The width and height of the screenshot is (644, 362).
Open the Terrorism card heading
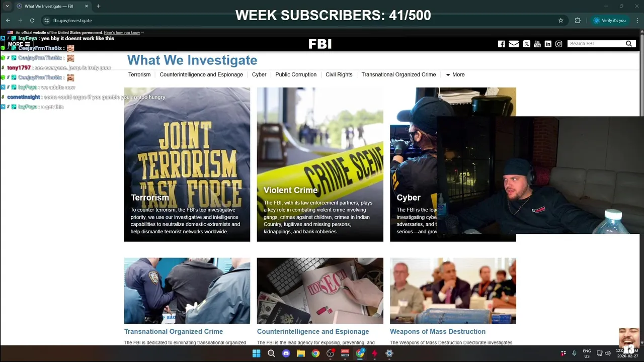click(x=150, y=198)
